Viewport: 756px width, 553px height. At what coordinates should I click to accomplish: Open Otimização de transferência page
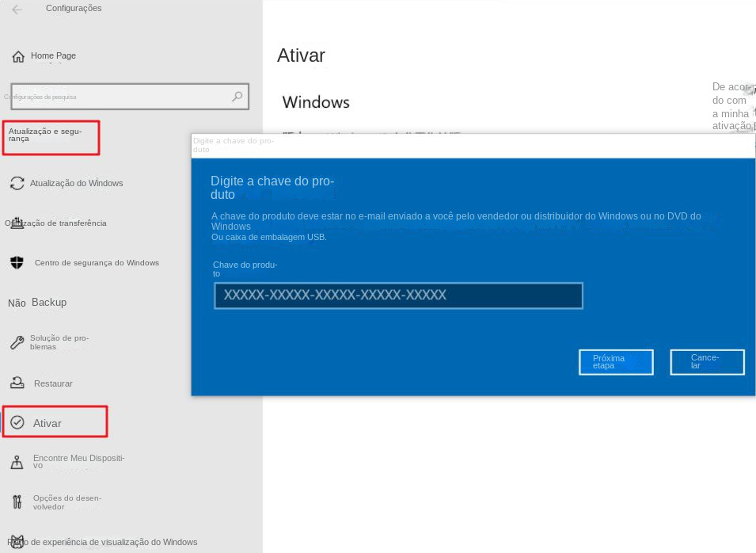(57, 223)
